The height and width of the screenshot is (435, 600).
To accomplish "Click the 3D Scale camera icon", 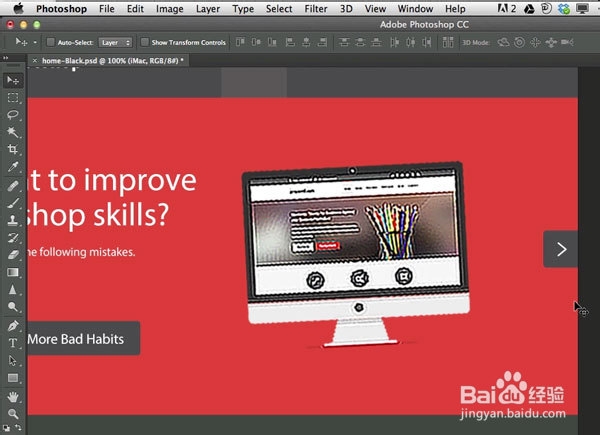I will 567,42.
